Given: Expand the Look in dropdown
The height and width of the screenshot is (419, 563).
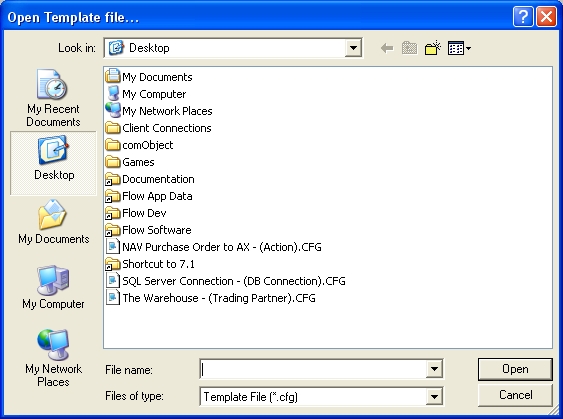Looking at the screenshot, I should [x=353, y=48].
